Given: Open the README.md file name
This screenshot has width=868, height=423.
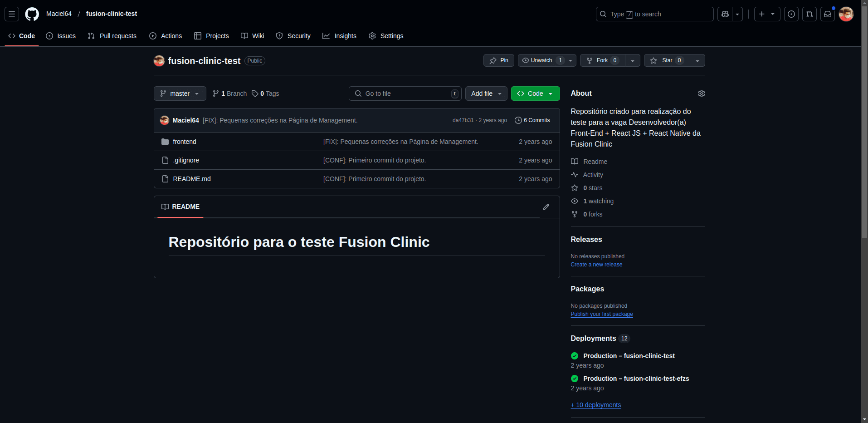Looking at the screenshot, I should 192,179.
